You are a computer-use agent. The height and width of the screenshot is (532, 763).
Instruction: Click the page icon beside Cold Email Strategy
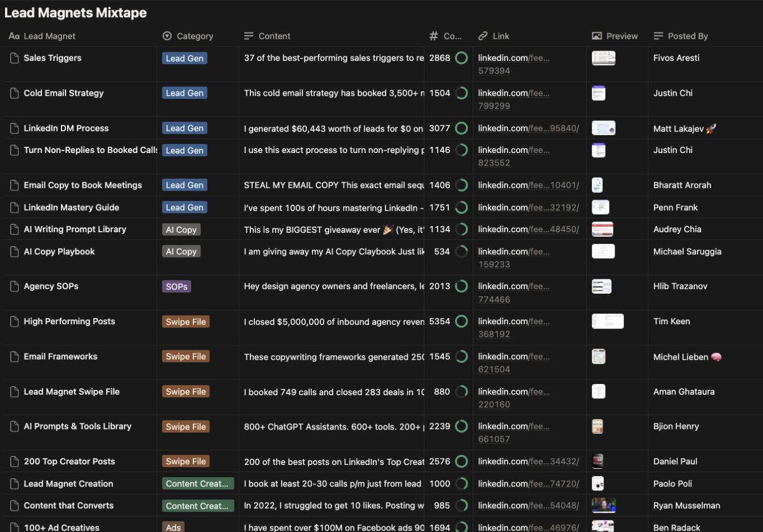coord(14,93)
